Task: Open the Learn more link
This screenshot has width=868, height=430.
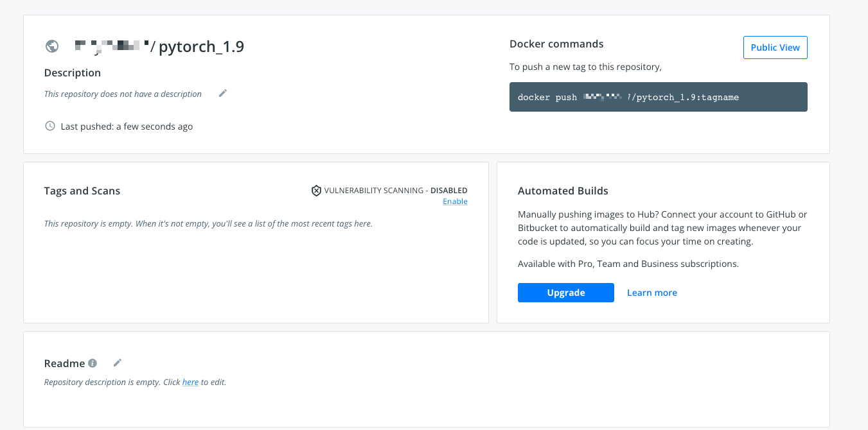Action: point(652,293)
